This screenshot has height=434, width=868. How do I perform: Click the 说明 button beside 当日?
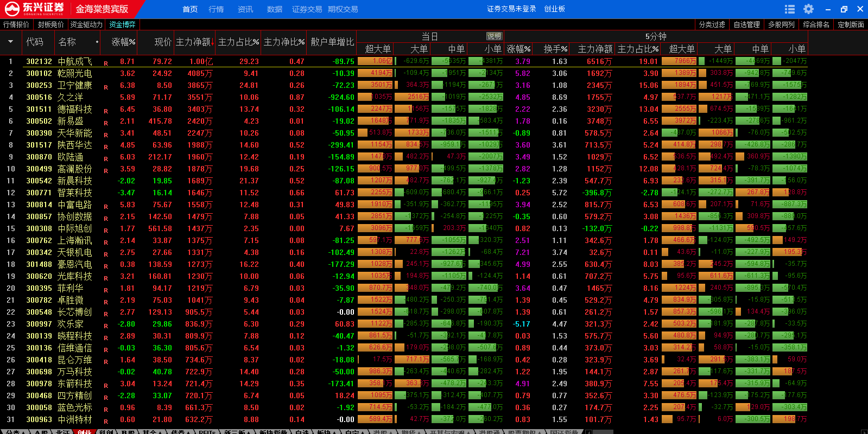[494, 36]
